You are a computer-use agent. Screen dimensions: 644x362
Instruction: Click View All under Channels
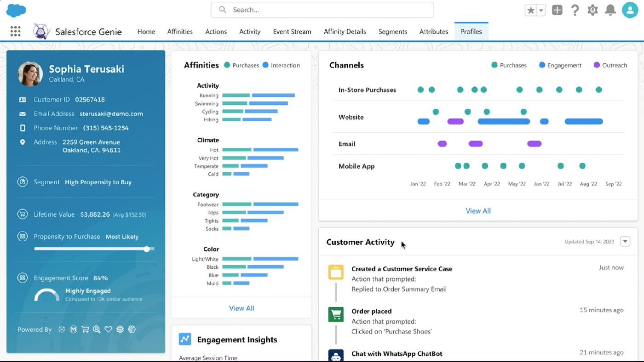pos(478,210)
